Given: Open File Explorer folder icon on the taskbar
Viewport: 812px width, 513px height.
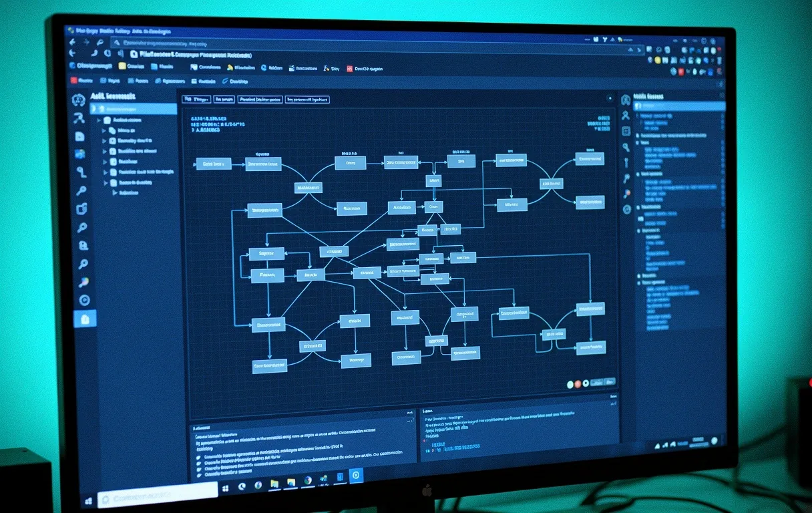Looking at the screenshot, I should pyautogui.click(x=274, y=484).
